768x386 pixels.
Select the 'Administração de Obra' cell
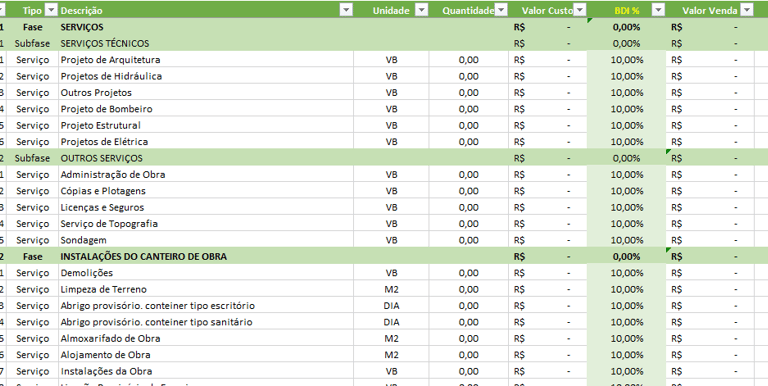click(206, 174)
